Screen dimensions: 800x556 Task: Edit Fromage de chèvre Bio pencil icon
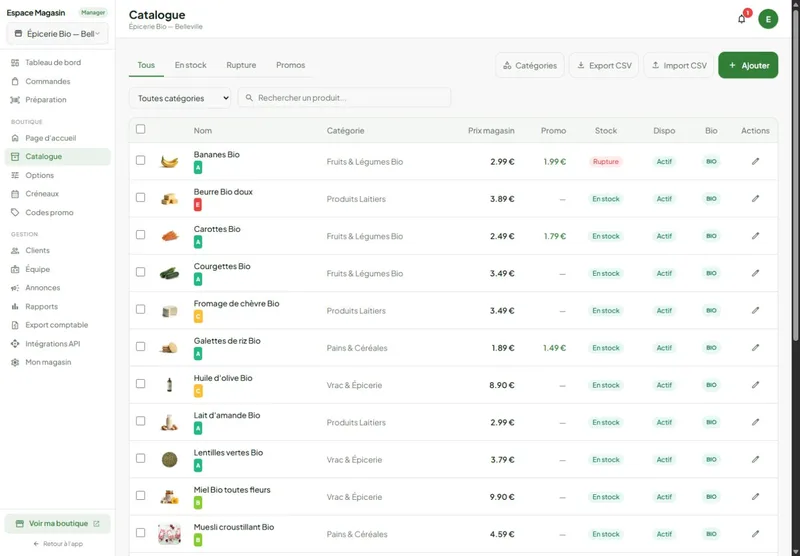point(755,310)
